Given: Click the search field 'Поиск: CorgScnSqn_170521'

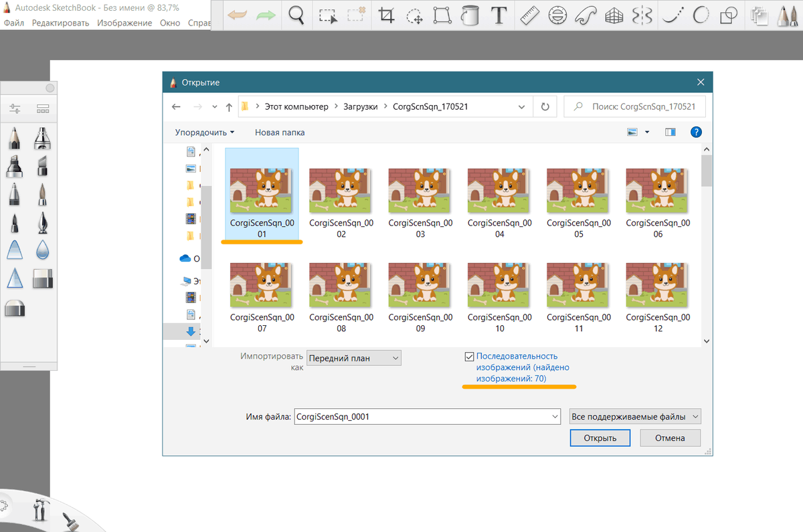Looking at the screenshot, I should [x=635, y=106].
